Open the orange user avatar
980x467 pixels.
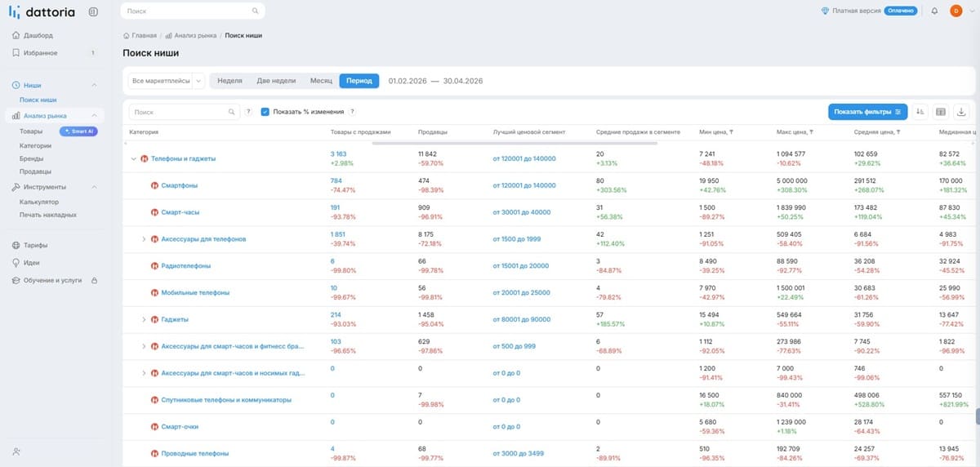click(x=955, y=11)
